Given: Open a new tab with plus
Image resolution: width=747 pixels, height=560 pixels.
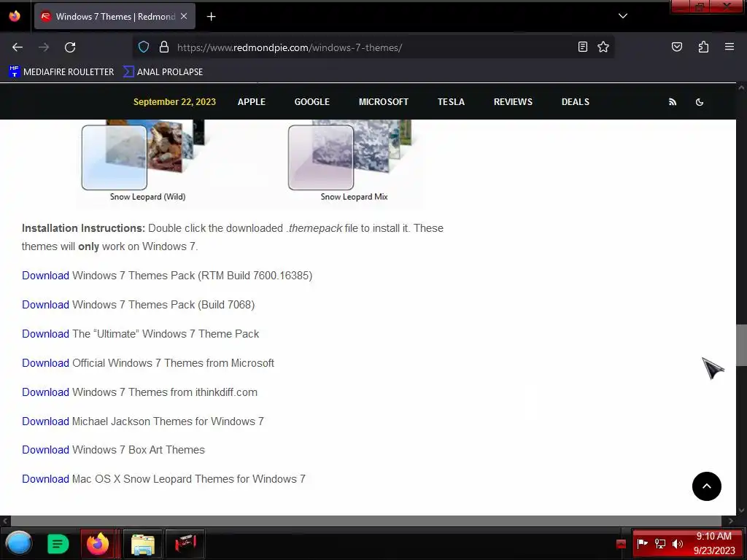Looking at the screenshot, I should point(211,17).
